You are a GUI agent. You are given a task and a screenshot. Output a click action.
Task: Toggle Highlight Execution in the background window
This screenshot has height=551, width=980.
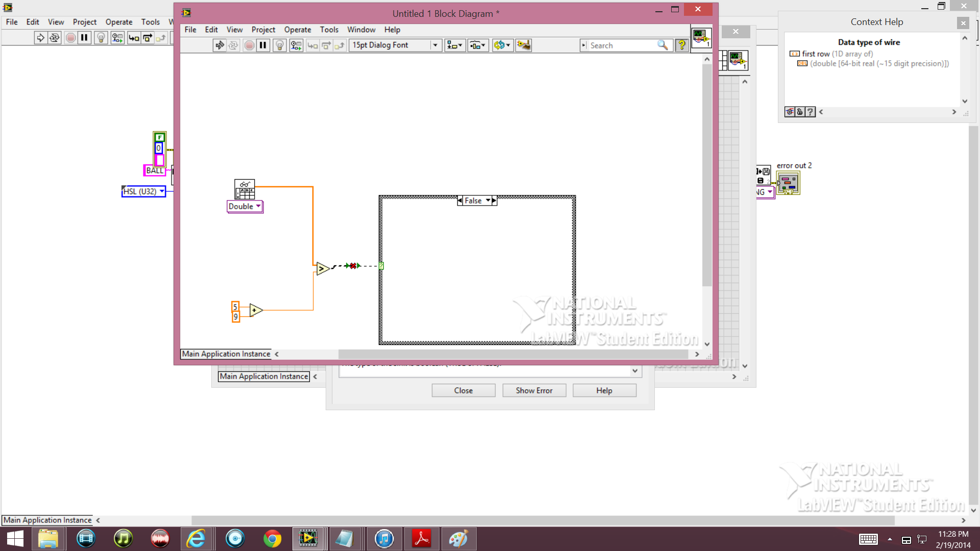click(101, 38)
